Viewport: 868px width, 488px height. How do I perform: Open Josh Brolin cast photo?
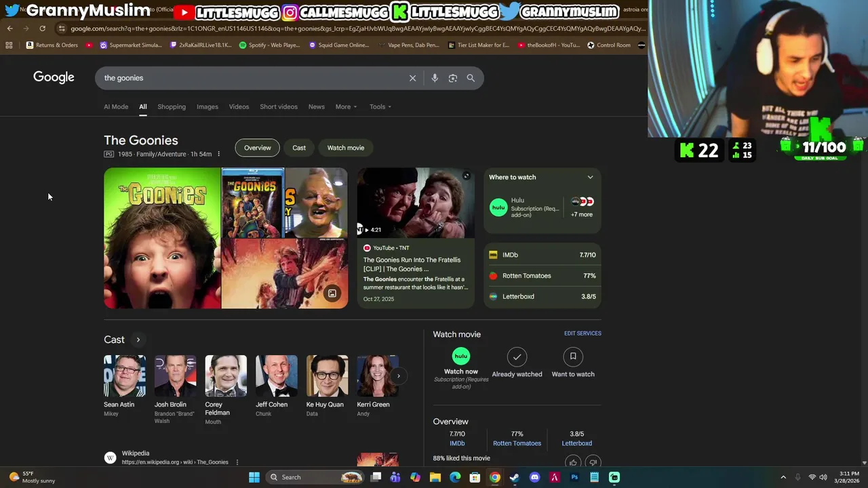click(x=175, y=375)
